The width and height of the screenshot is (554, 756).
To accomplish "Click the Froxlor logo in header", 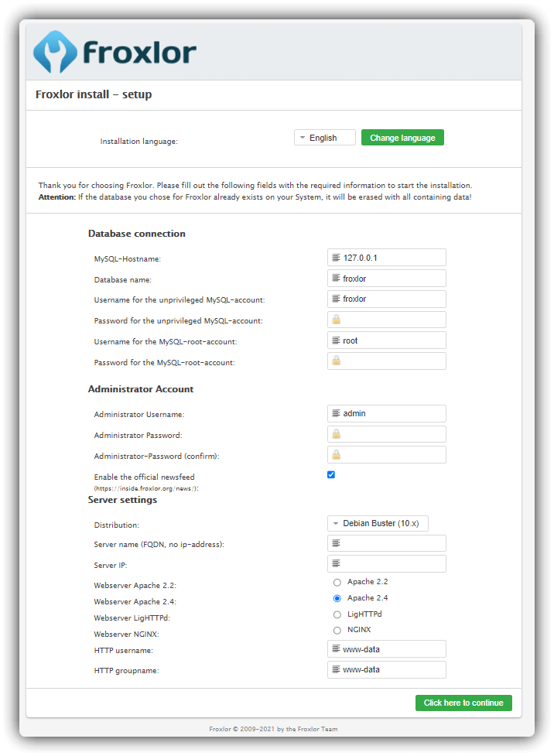I will point(115,52).
